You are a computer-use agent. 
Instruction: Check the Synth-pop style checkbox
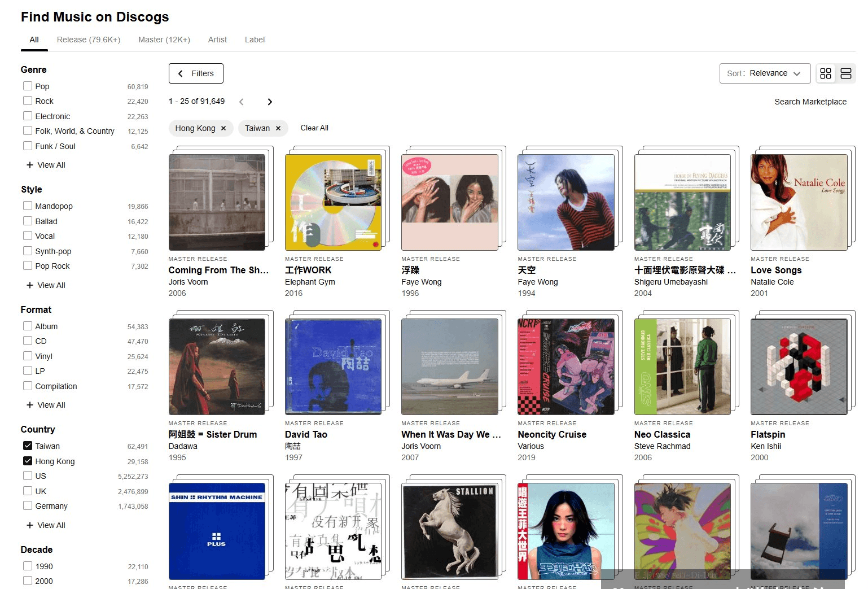[x=27, y=251]
